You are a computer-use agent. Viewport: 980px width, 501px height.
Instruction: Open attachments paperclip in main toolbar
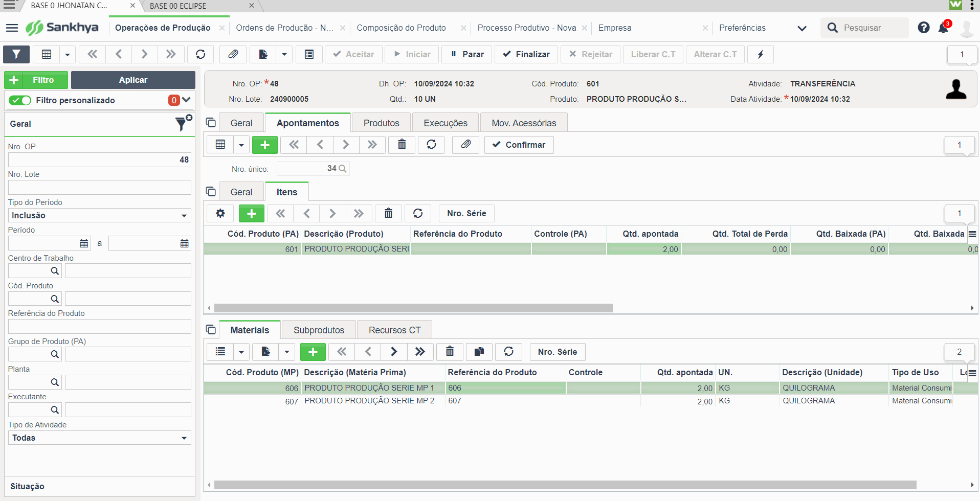tap(233, 54)
